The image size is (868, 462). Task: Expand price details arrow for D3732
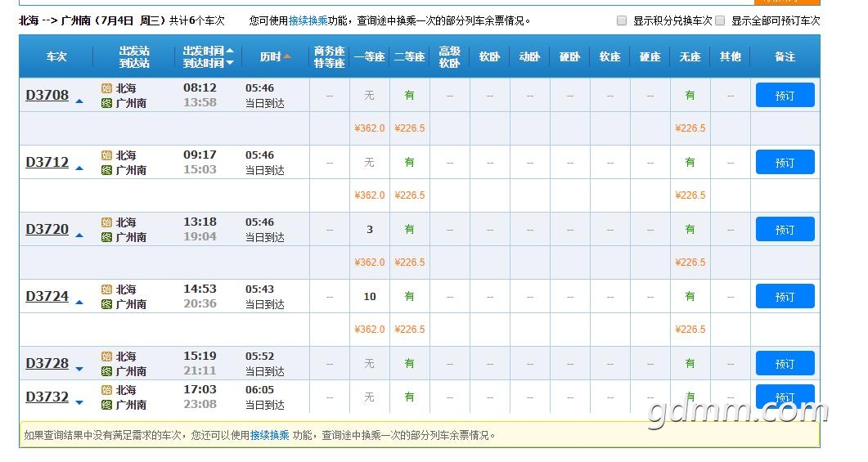tap(79, 403)
